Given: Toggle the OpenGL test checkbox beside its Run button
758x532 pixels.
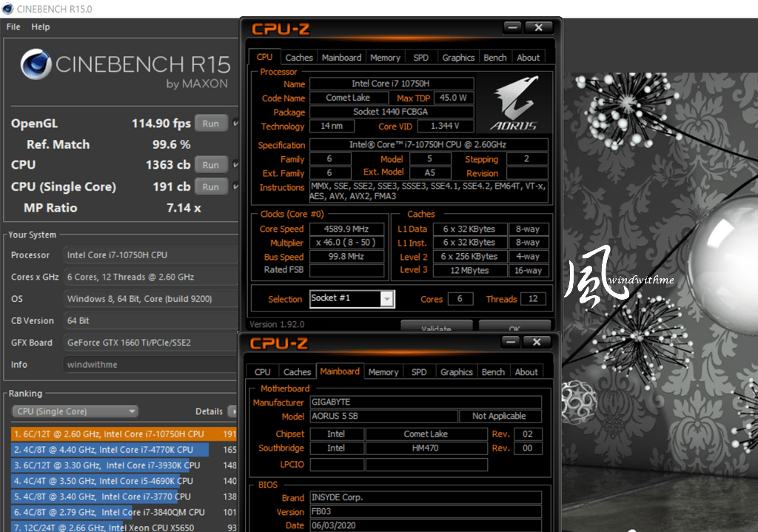Looking at the screenshot, I should tap(235, 124).
